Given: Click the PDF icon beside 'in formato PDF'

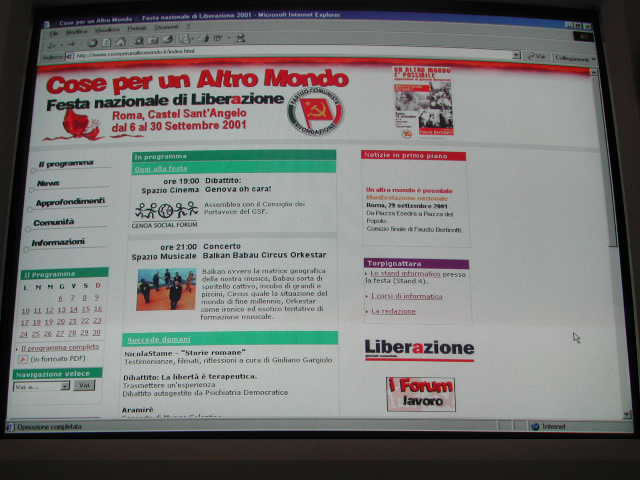Looking at the screenshot, I should 23,359.
